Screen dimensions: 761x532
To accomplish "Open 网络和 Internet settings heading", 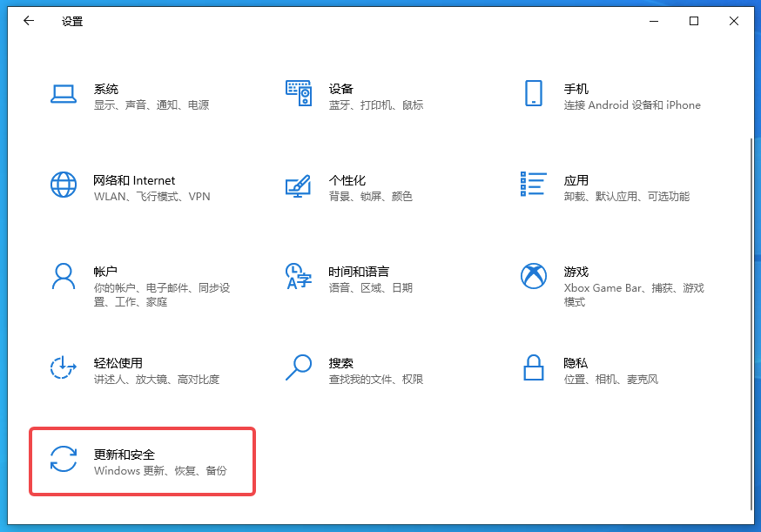I will [134, 180].
